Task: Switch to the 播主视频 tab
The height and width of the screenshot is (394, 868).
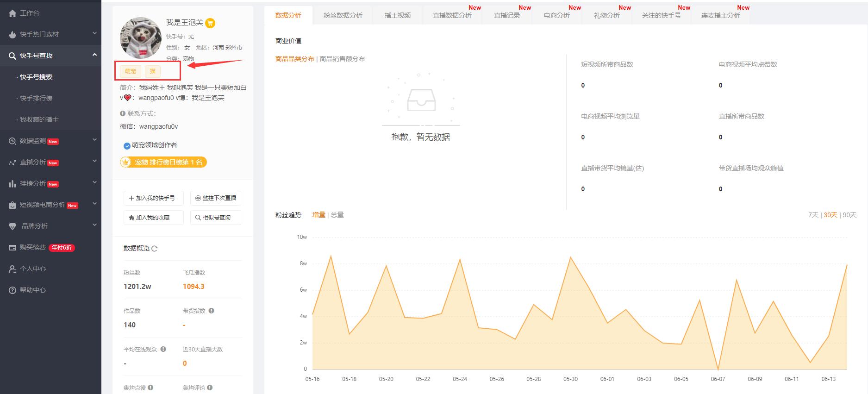Action: pyautogui.click(x=398, y=15)
